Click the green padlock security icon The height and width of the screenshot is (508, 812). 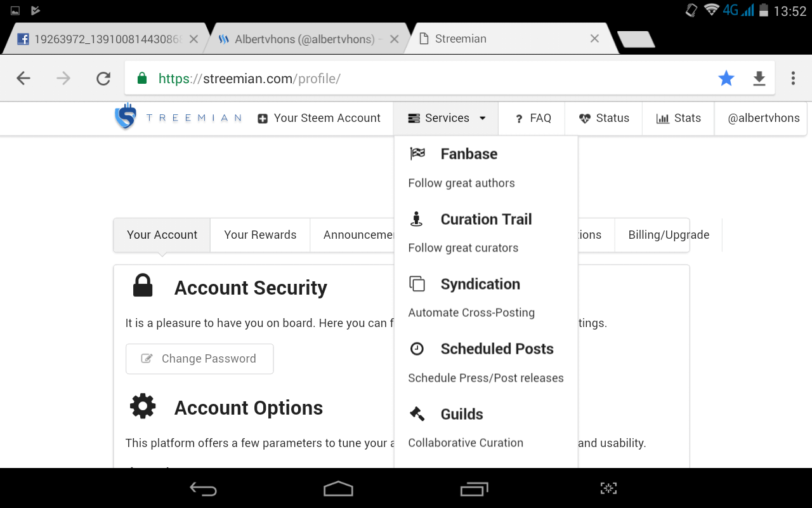point(142,78)
